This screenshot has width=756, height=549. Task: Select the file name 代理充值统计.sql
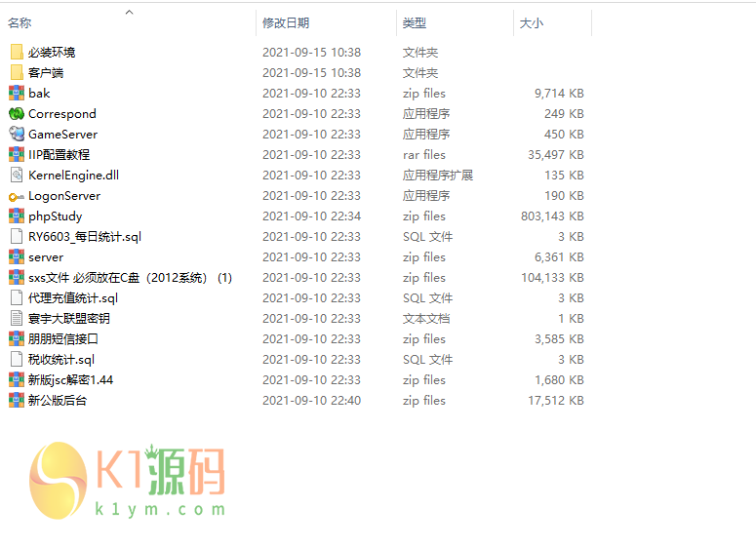(x=73, y=297)
